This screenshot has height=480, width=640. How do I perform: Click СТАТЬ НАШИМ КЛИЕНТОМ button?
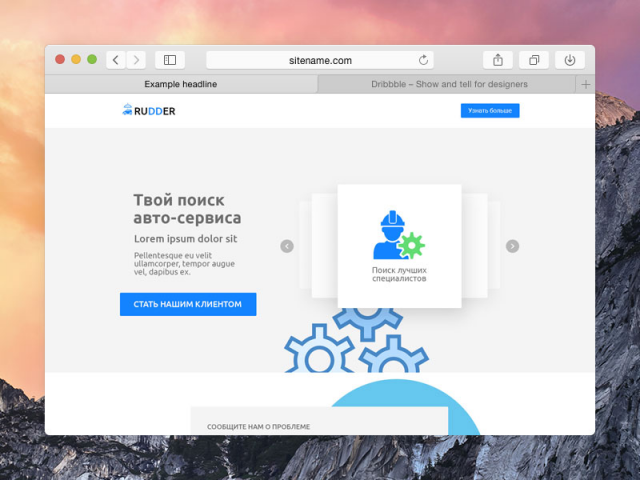[188, 304]
